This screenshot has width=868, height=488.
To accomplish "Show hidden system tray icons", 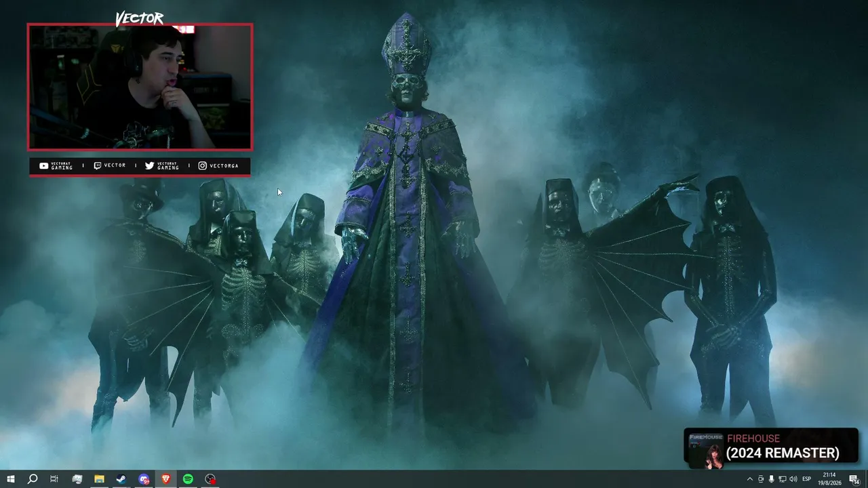I will click(749, 479).
